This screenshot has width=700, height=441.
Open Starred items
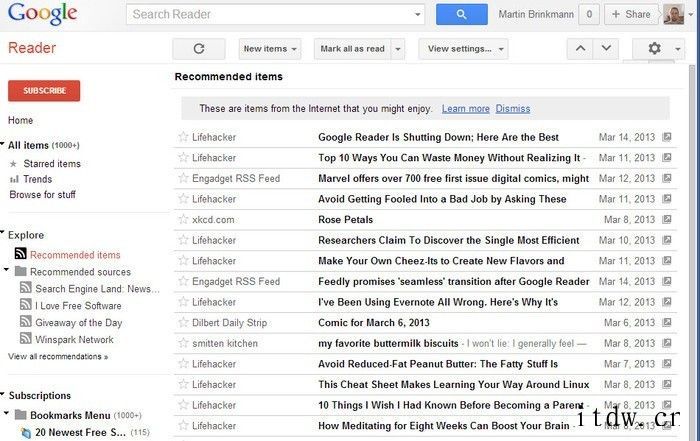pyautogui.click(x=52, y=164)
